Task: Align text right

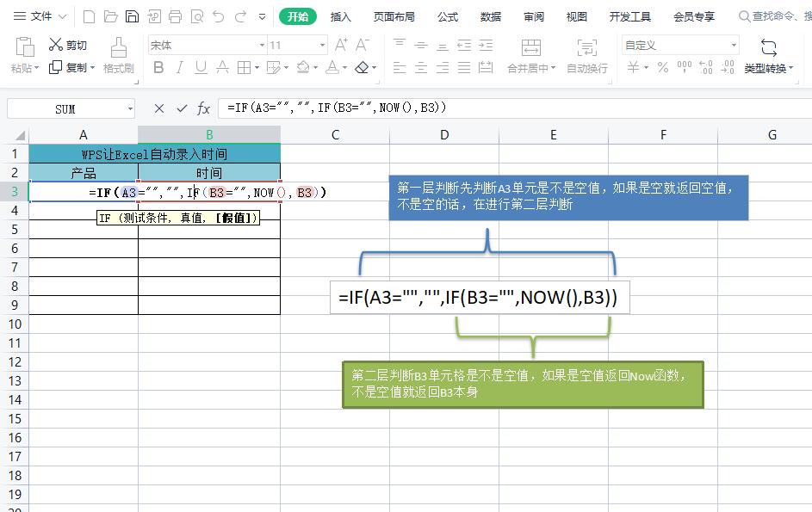Action: (x=443, y=67)
